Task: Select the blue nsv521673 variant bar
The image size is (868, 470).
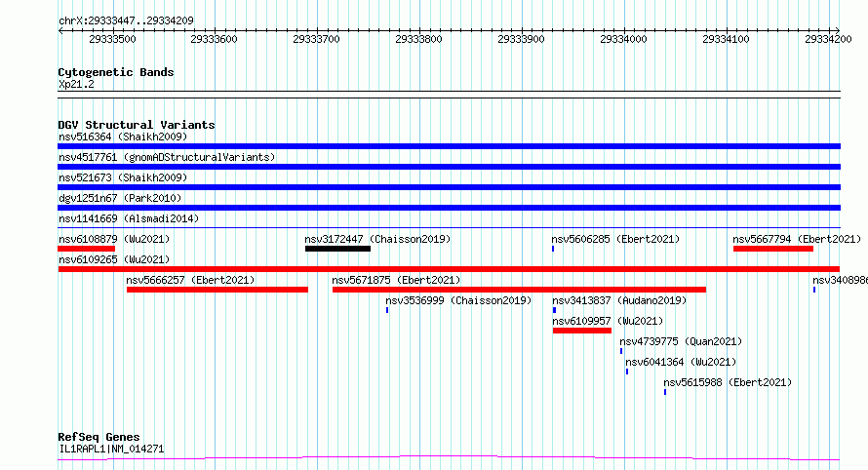Action: [449, 187]
